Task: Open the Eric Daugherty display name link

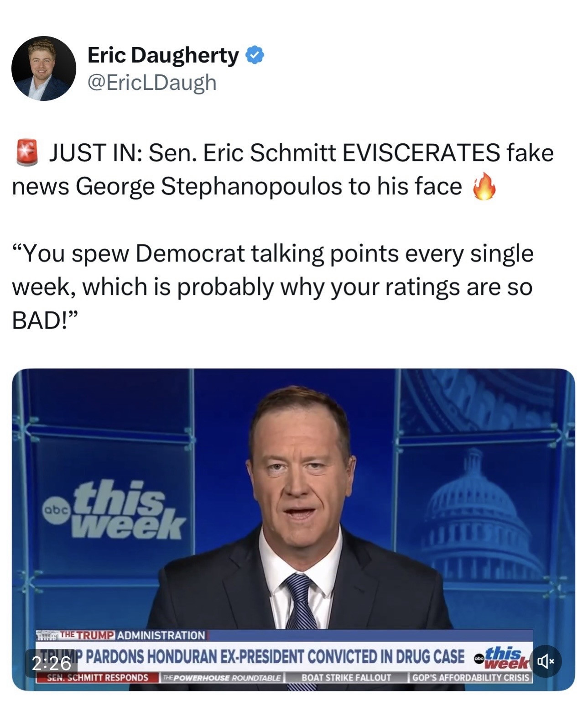Action: pyautogui.click(x=163, y=55)
